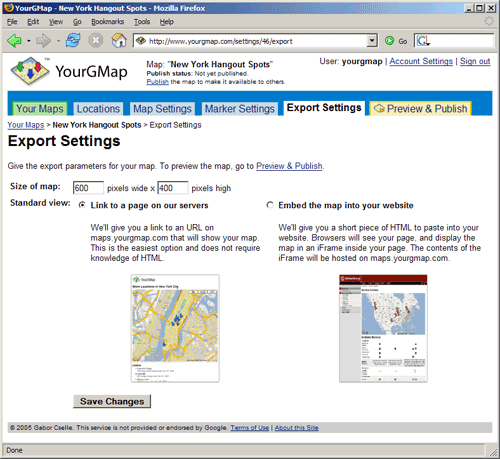Click the embedded website preview thumbnail
This screenshot has width=500, height=459.
point(383,328)
